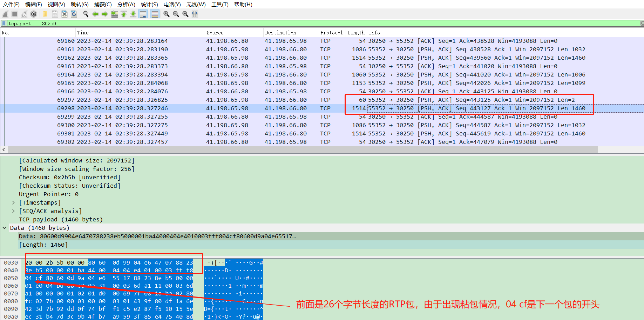Sort packets by No. column header

38,33
